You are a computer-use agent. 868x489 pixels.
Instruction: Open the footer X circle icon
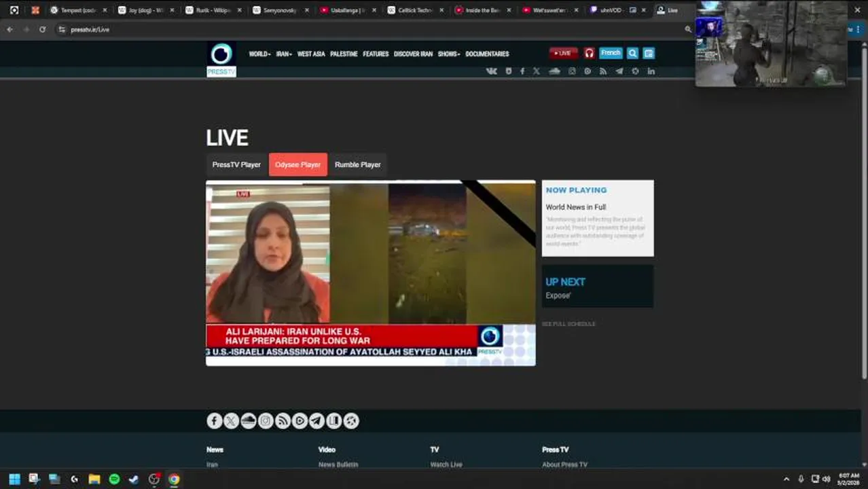[x=232, y=421]
